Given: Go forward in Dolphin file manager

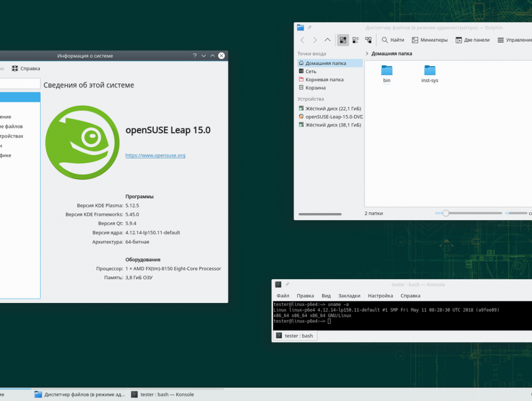Looking at the screenshot, I should (x=315, y=40).
